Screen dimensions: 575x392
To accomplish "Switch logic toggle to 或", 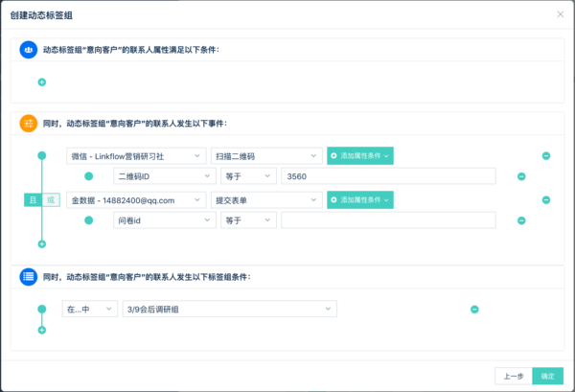I will click(x=51, y=200).
